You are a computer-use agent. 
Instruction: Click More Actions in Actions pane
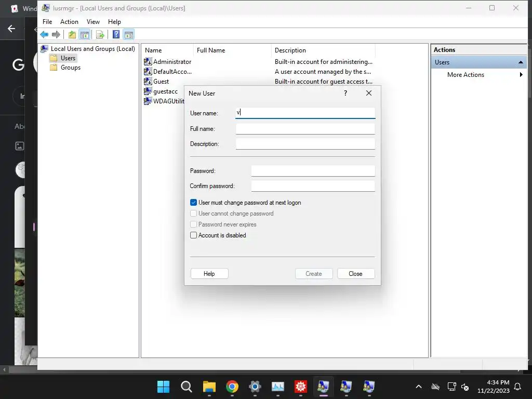tap(465, 75)
